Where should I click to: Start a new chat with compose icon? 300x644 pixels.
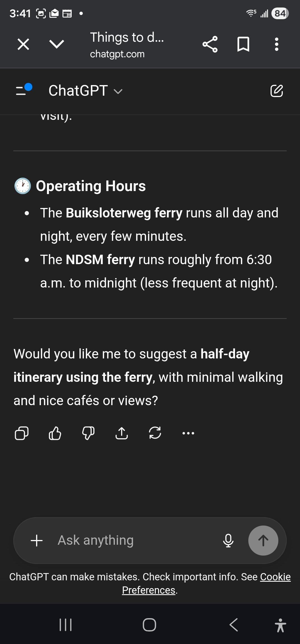click(x=277, y=91)
